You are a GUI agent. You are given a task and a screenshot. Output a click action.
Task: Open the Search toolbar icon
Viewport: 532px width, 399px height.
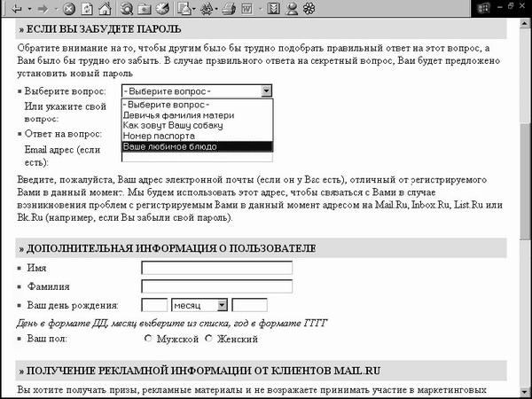[x=126, y=9]
